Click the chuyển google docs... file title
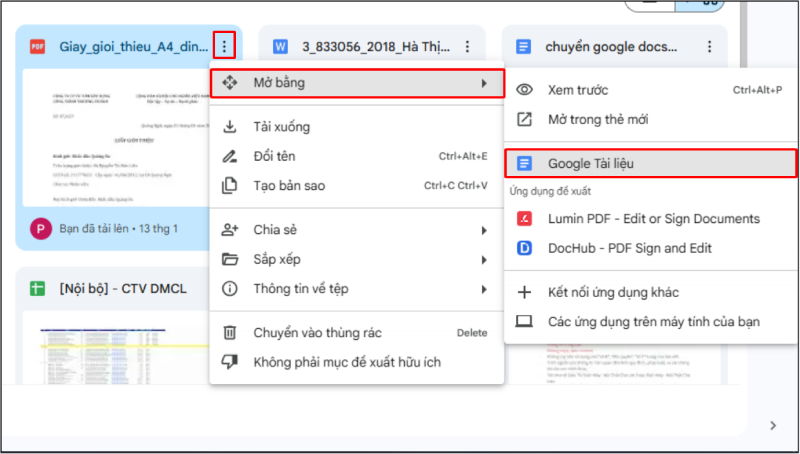This screenshot has height=454, width=800. pyautogui.click(x=611, y=46)
